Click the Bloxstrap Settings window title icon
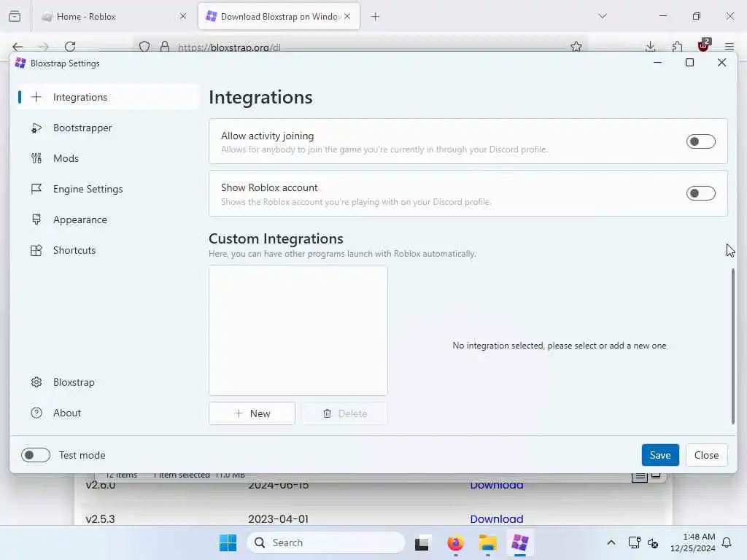The height and width of the screenshot is (560, 747). (20, 63)
